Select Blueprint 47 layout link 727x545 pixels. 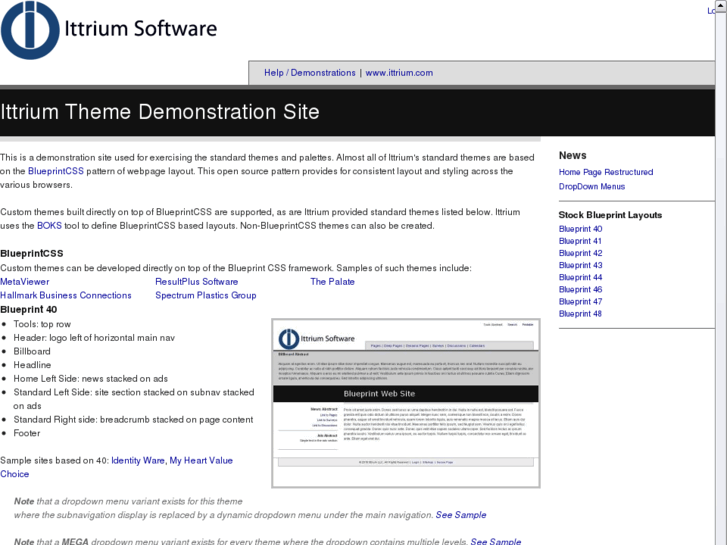(x=580, y=301)
